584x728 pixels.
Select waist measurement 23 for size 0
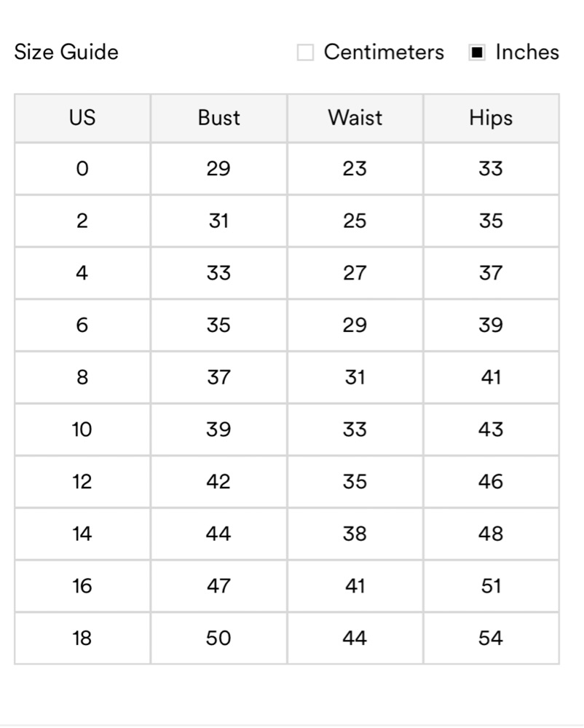pos(355,169)
